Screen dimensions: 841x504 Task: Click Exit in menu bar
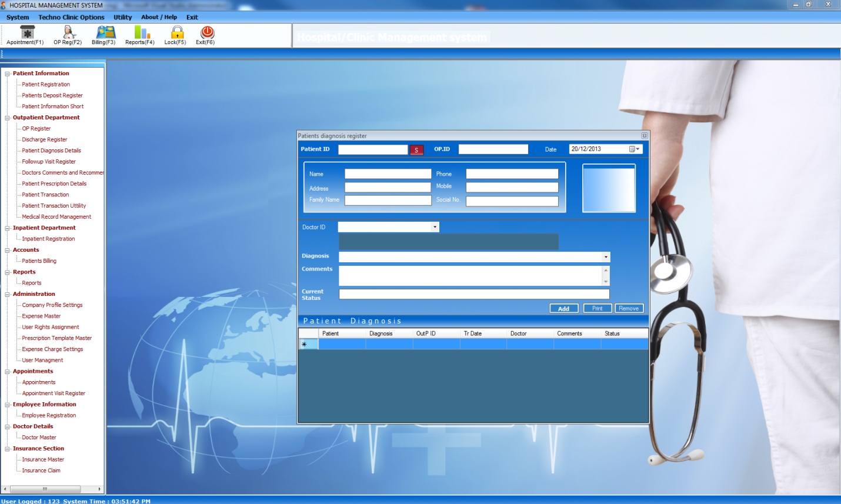pyautogui.click(x=192, y=17)
